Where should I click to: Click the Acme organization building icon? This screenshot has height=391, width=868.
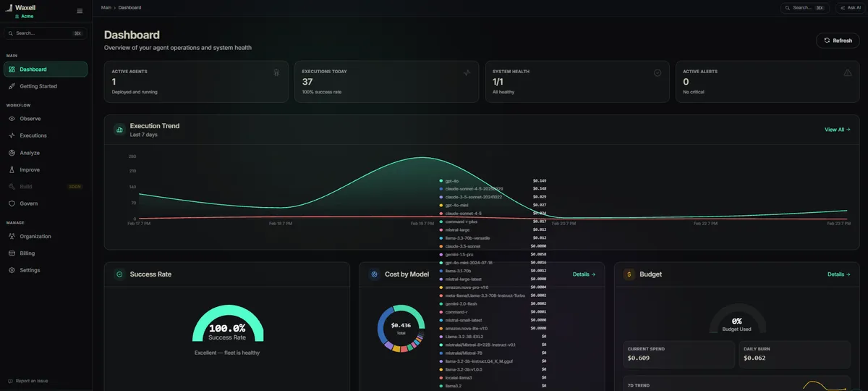(x=17, y=16)
